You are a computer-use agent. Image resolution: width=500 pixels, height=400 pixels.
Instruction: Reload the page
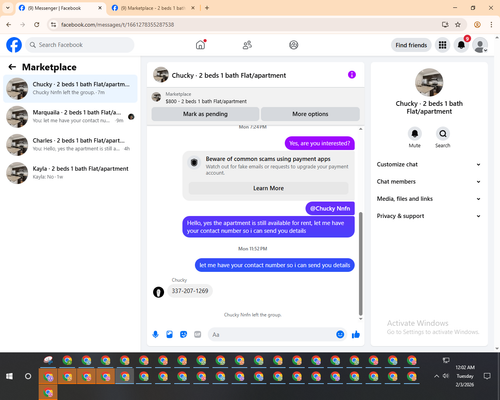tap(37, 25)
